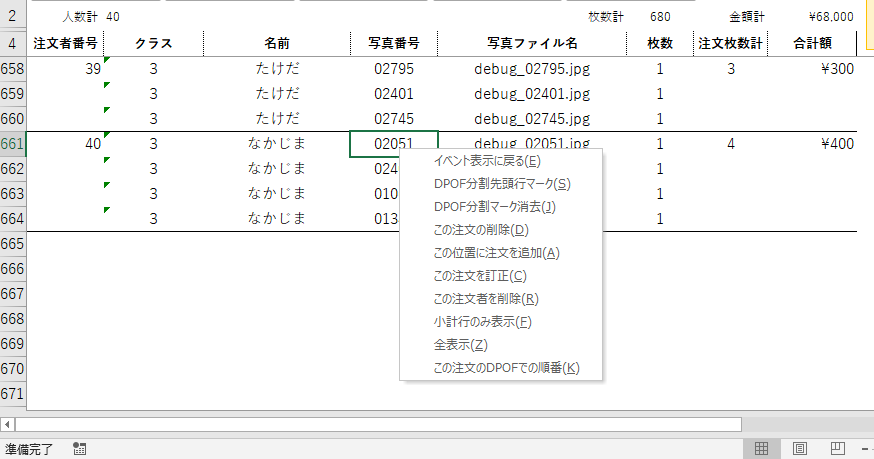Viewport: 874px width, 459px height.
Task: Select row header 658
Action: (13, 69)
